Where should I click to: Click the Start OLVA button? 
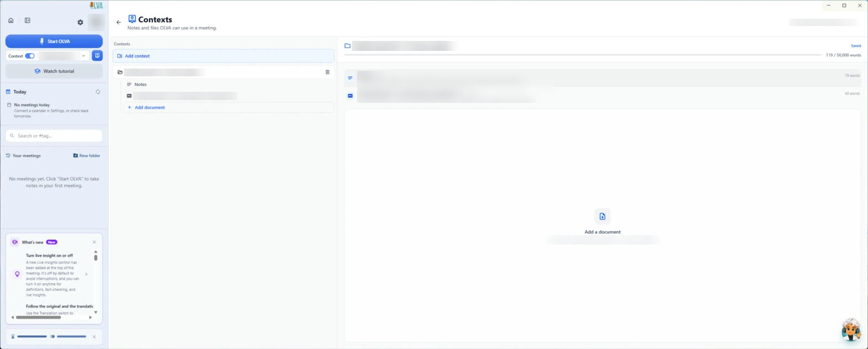click(54, 41)
